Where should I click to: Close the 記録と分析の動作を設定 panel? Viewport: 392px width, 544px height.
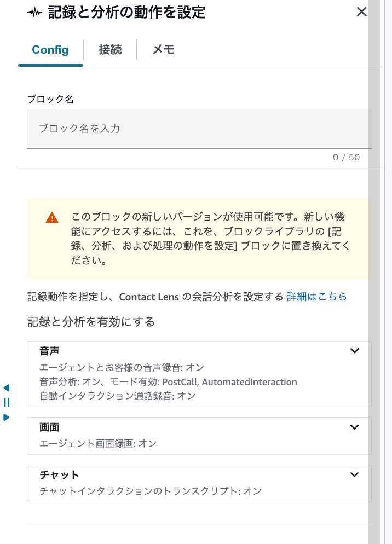[361, 12]
